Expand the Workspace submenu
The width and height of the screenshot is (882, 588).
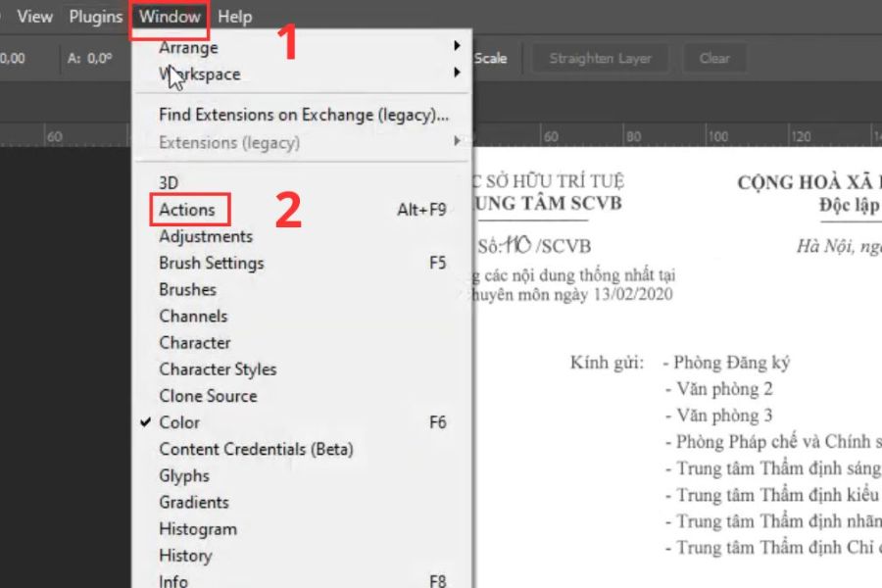coord(199,73)
